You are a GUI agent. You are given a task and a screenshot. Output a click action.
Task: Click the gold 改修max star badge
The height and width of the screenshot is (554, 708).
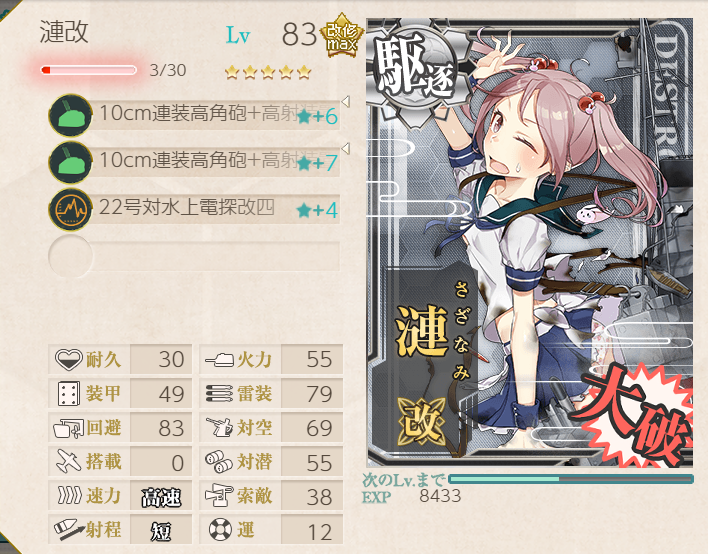342,36
